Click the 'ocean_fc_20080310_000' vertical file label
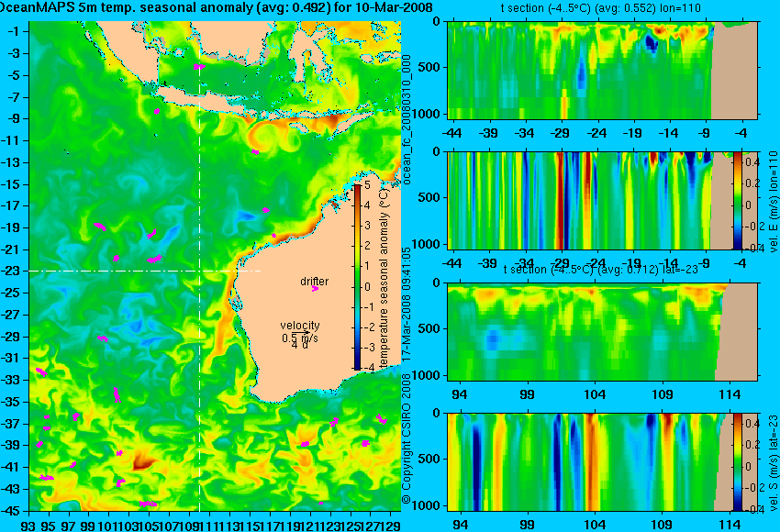Viewport: 780px width, 532px height. tap(407, 120)
